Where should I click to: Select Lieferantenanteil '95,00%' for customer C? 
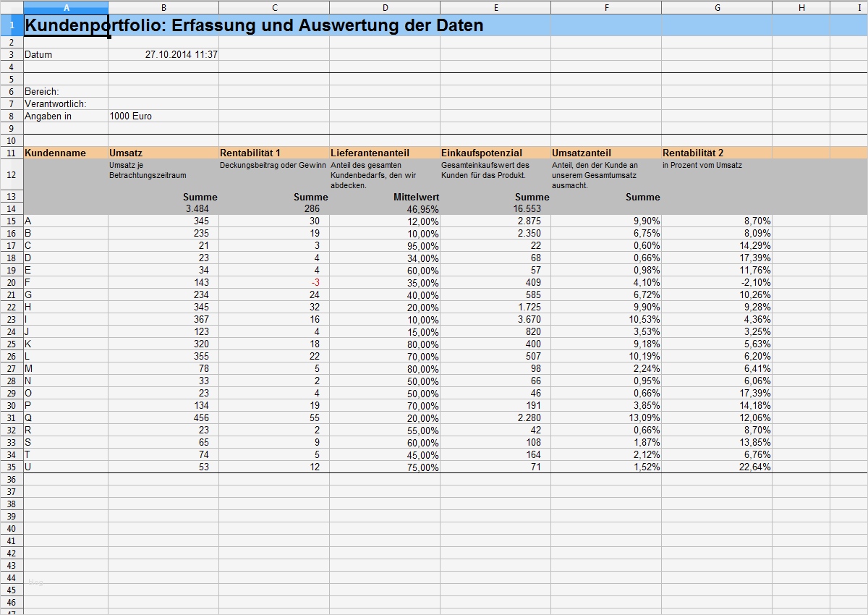pyautogui.click(x=385, y=245)
